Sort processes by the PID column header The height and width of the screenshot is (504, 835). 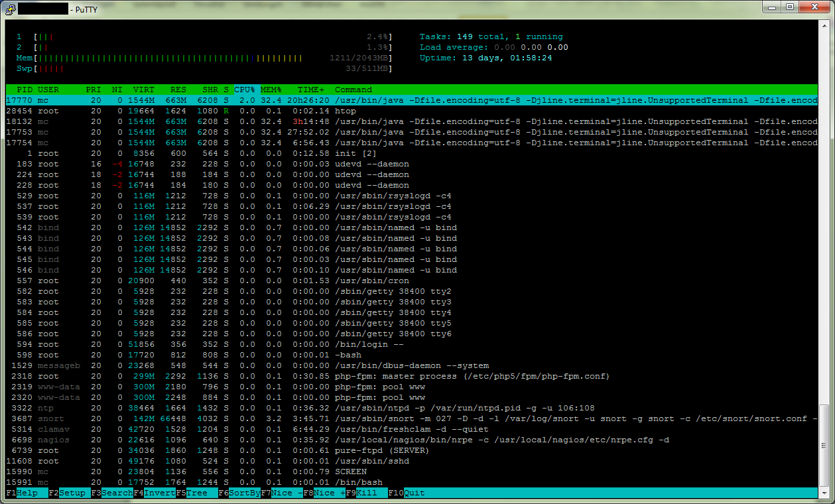[x=25, y=90]
